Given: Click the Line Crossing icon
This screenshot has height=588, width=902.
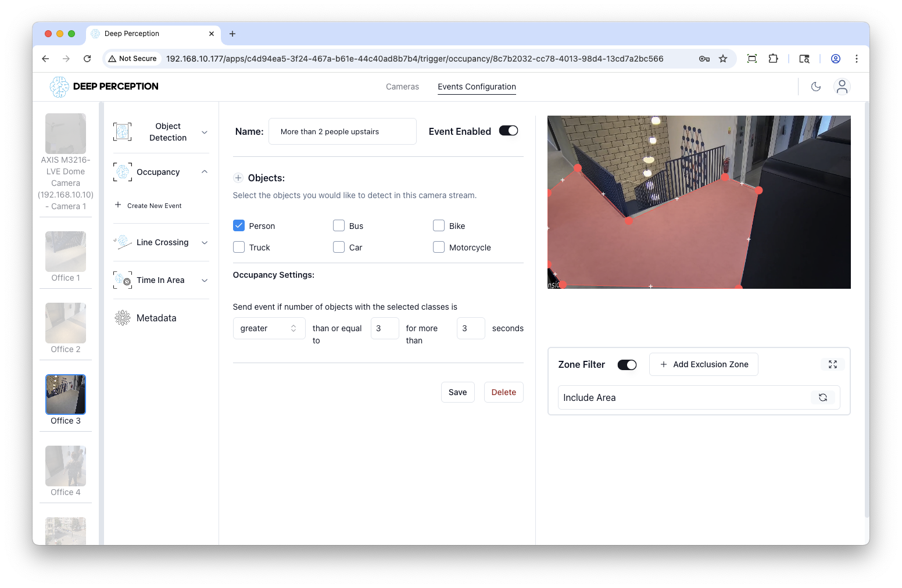Looking at the screenshot, I should tap(123, 242).
